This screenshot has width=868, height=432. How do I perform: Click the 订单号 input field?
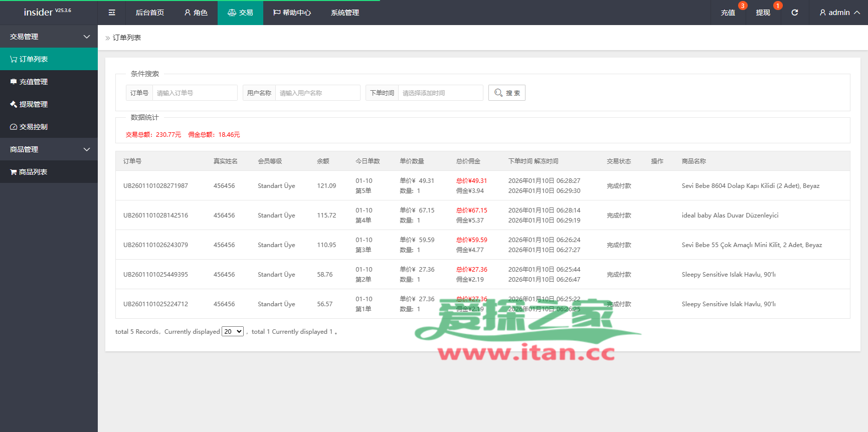click(x=195, y=93)
